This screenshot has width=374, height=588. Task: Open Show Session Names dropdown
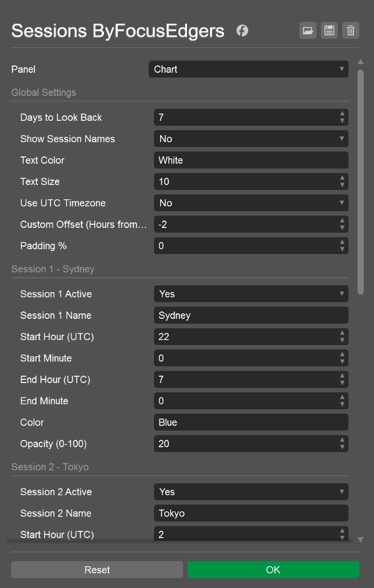[x=251, y=139]
